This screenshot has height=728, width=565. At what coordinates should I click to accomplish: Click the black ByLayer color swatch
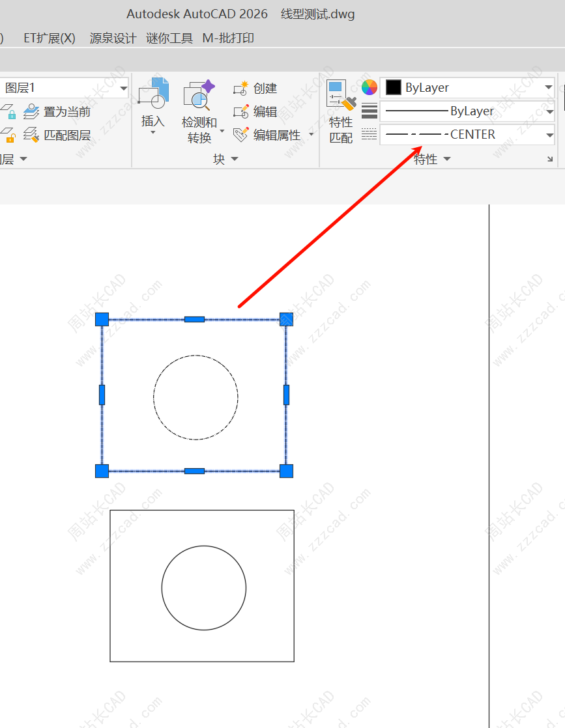point(394,87)
